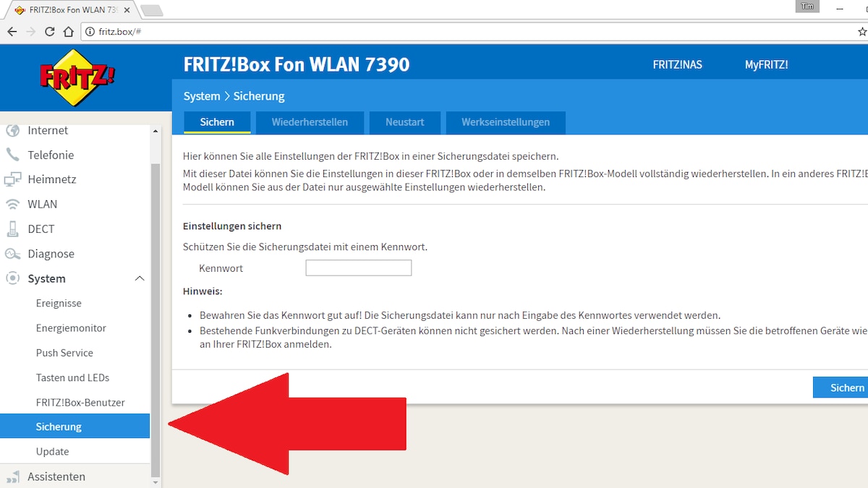Click the Internet sidebar icon
Viewport: 868px width, 488px height.
coord(12,130)
